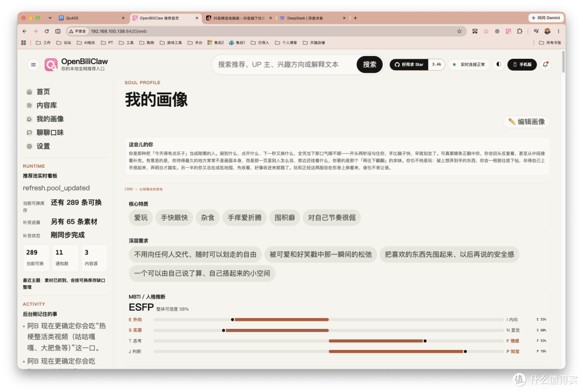Click the E 外向 / I 内向 slider handle
The height and width of the screenshot is (392, 583).
[x=233, y=320]
